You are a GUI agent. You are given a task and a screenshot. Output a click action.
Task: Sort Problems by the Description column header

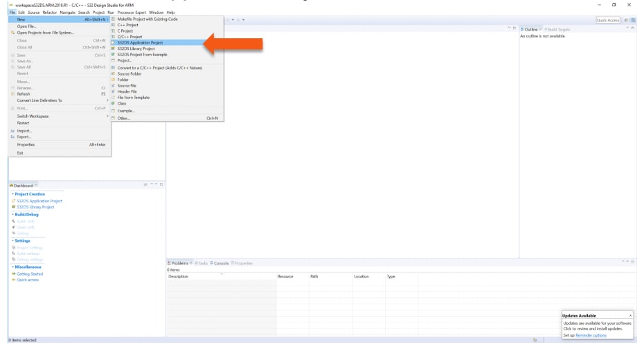pyautogui.click(x=179, y=276)
